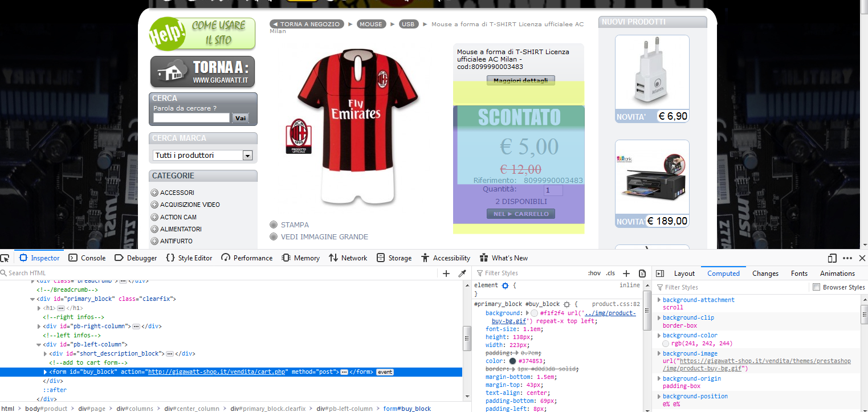Open the devtools more options menu

pyautogui.click(x=847, y=258)
